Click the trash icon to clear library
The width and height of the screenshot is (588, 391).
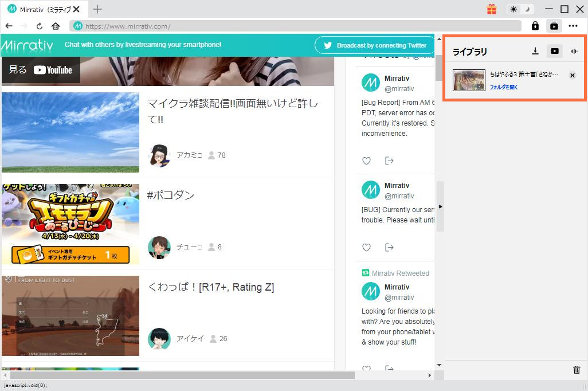(577, 370)
